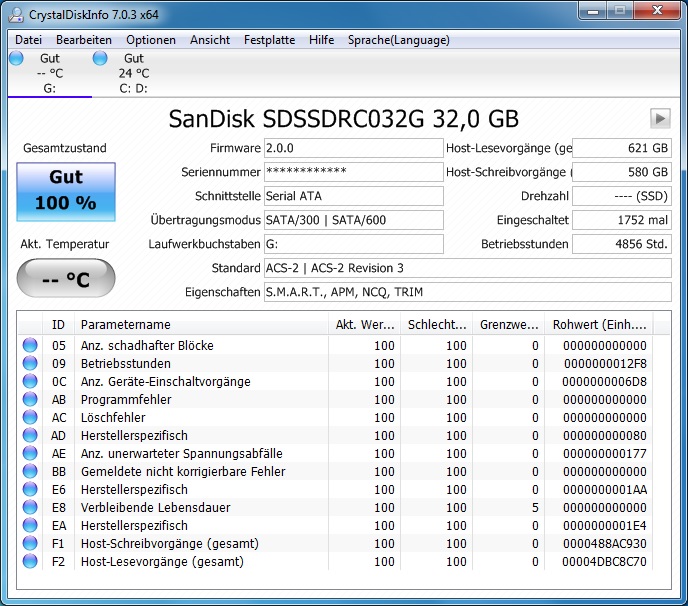Image resolution: width=688 pixels, height=606 pixels.
Task: Open the Ansicht menu
Action: point(210,40)
